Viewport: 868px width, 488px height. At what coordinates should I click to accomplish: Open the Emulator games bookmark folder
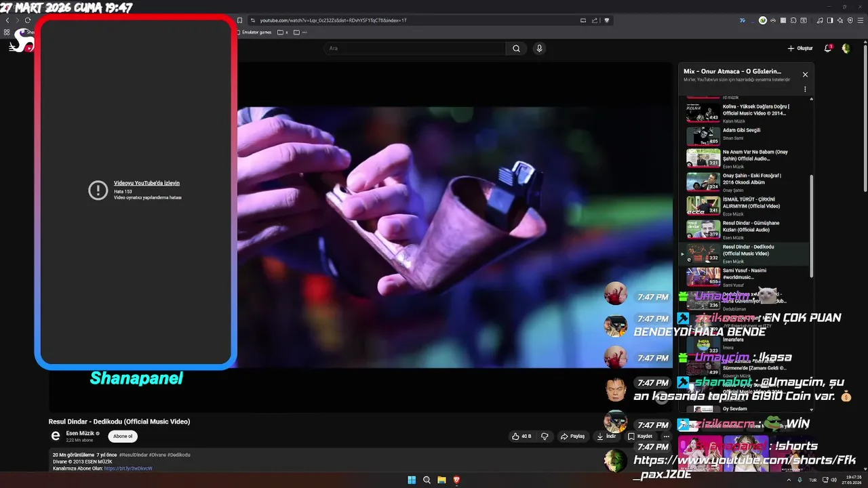(x=254, y=32)
